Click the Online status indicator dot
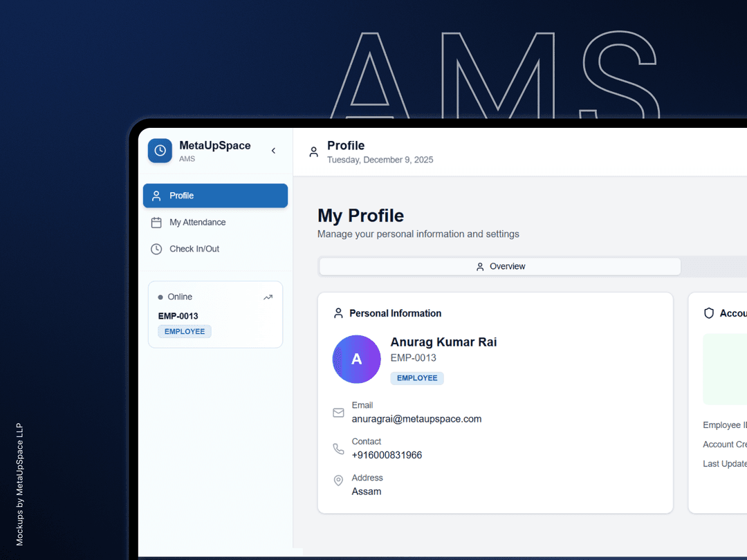 [x=160, y=296]
